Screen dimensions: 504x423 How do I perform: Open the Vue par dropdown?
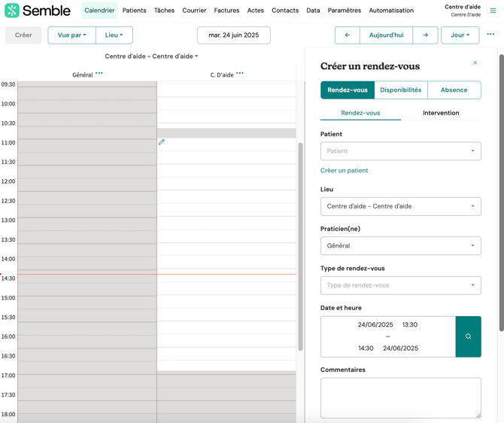pos(71,35)
